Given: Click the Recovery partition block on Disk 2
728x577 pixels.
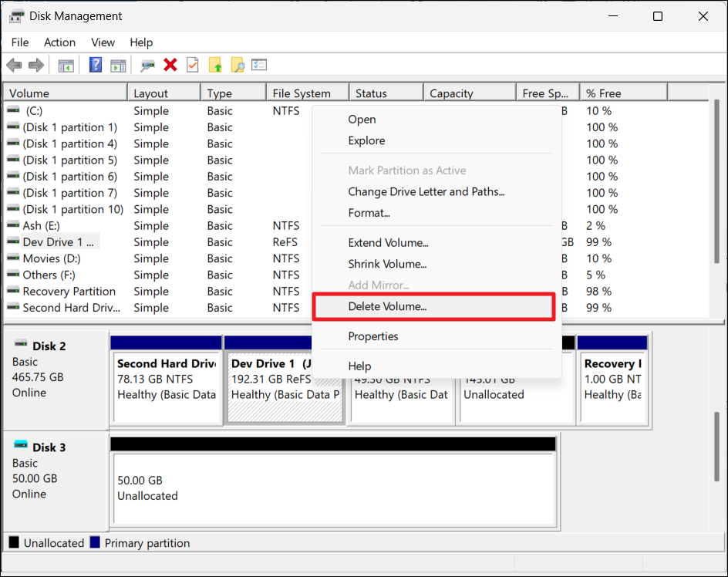Looking at the screenshot, I should [612, 379].
